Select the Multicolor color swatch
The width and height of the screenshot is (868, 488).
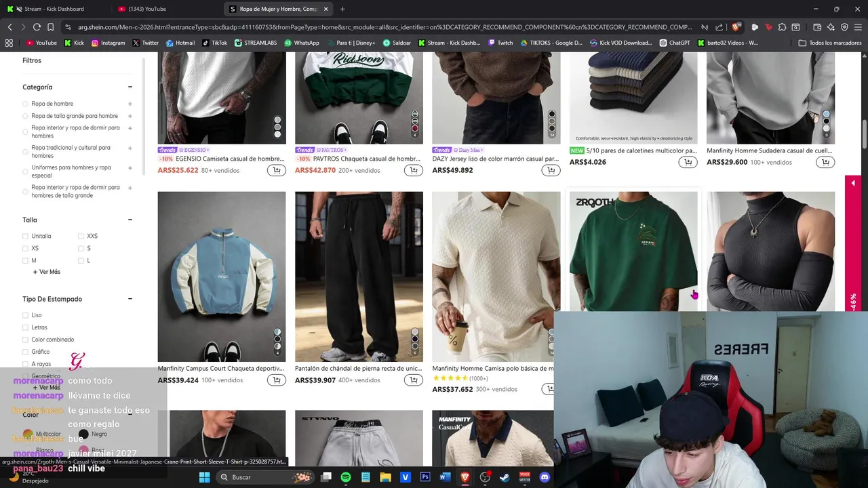click(x=28, y=434)
